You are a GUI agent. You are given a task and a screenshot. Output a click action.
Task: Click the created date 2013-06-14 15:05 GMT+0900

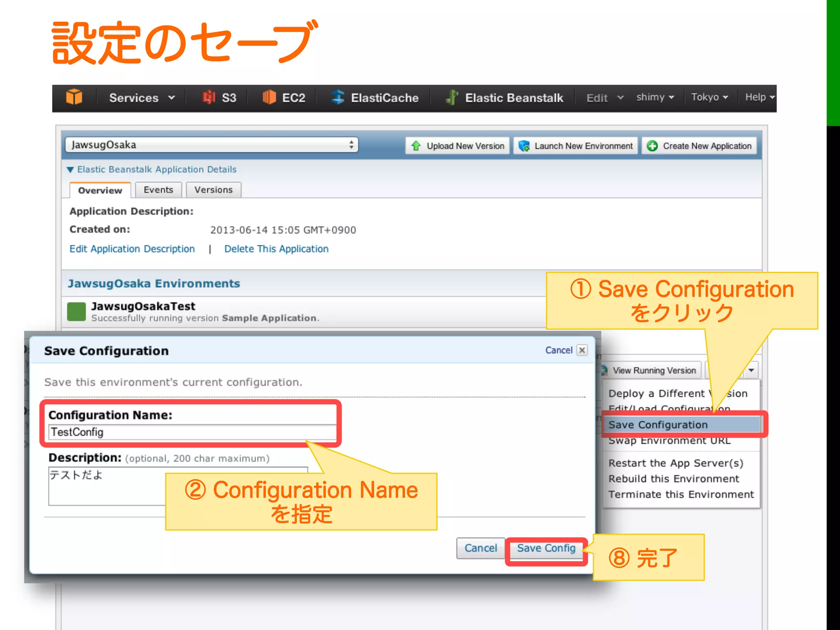(283, 230)
